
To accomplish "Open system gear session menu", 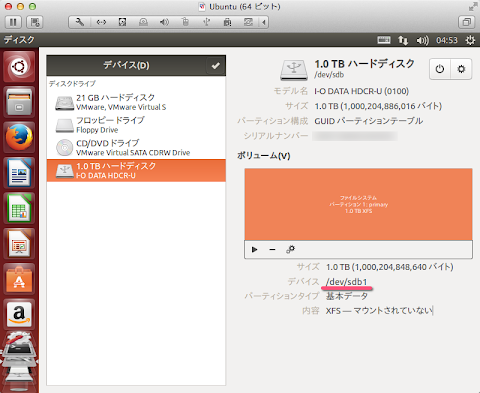I will tap(470, 40).
